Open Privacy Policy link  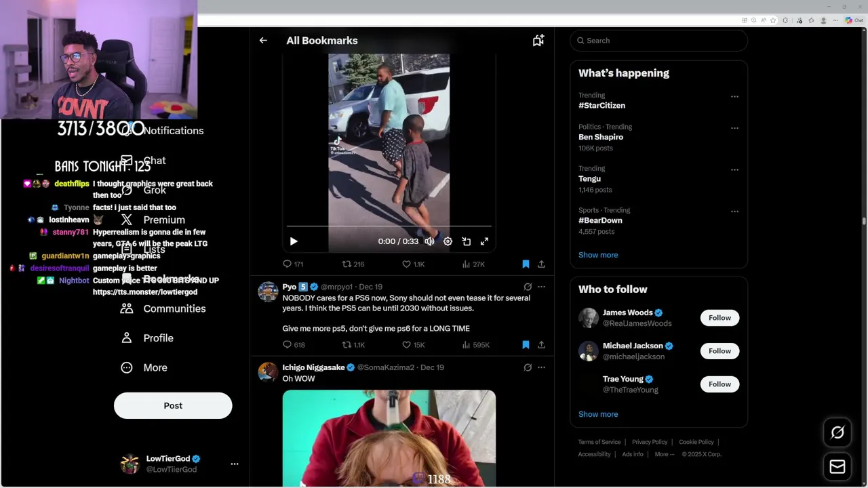tap(650, 442)
